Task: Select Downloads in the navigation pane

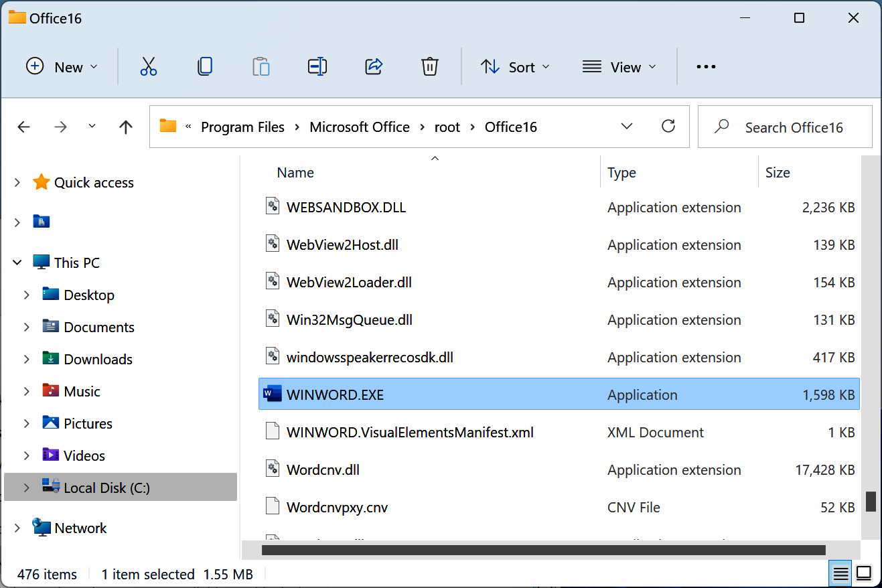Action: click(98, 359)
